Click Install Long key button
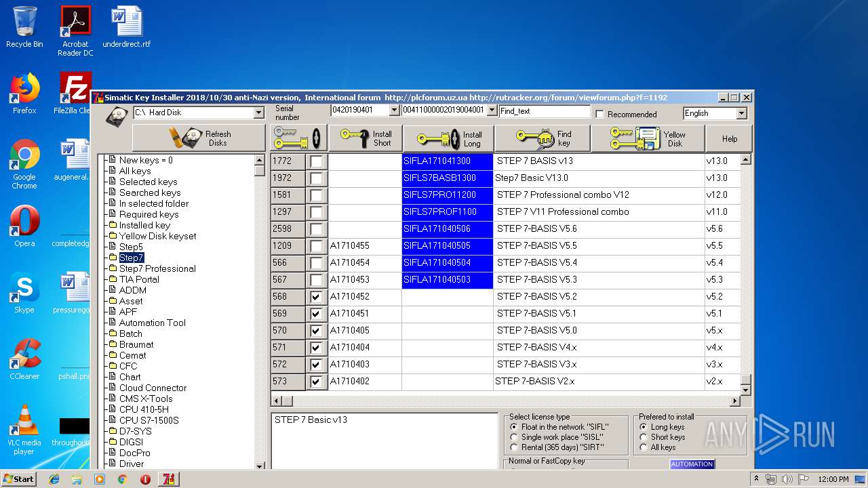This screenshot has width=868, height=488. [448, 138]
